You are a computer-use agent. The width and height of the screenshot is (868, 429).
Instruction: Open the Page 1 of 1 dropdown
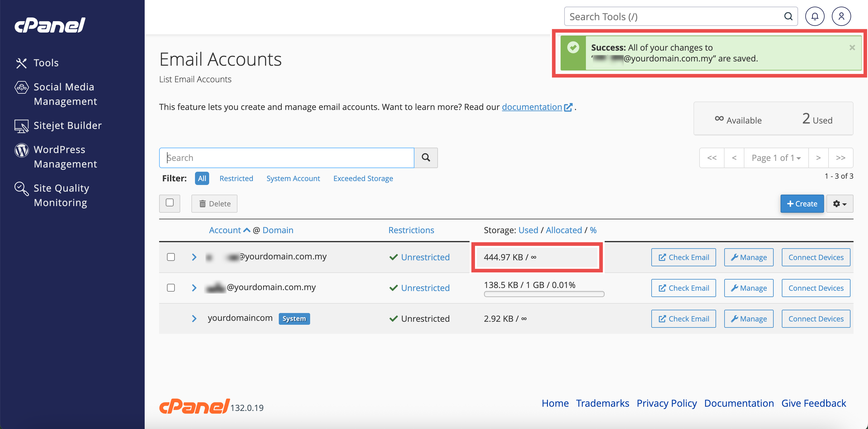tap(776, 158)
